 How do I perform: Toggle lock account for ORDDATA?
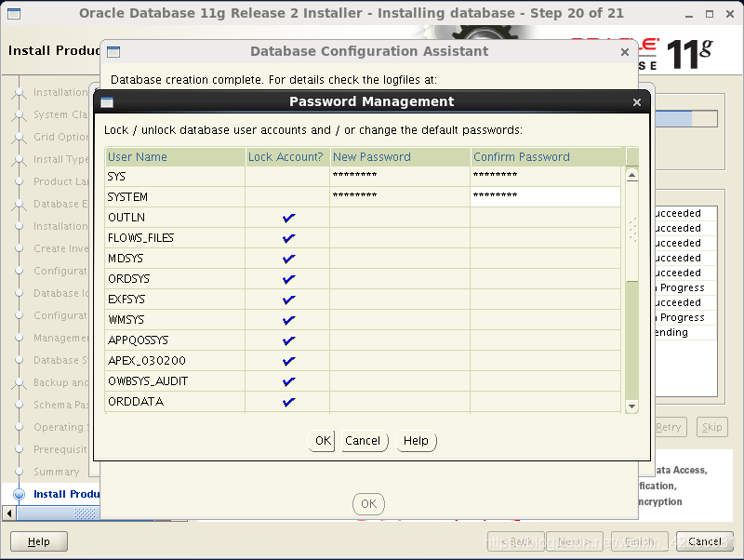tap(288, 402)
